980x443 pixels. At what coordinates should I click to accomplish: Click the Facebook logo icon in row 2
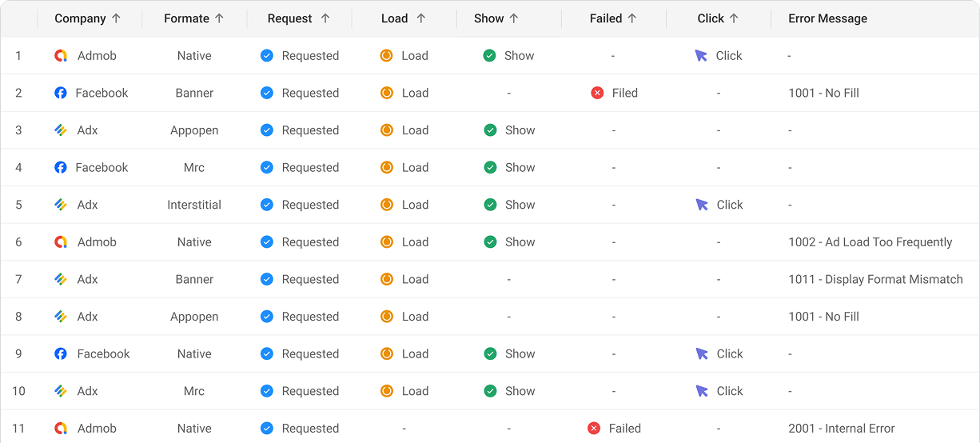[x=61, y=93]
